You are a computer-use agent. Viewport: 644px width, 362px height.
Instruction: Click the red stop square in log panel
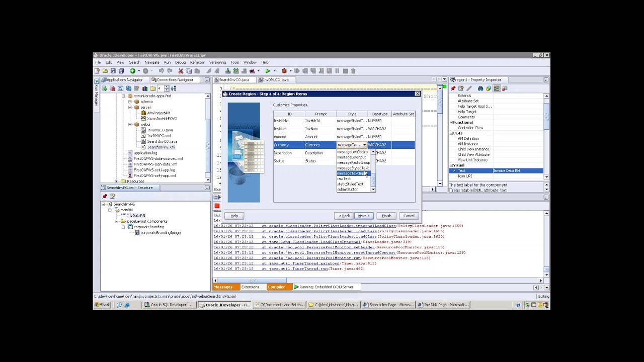coord(217,206)
